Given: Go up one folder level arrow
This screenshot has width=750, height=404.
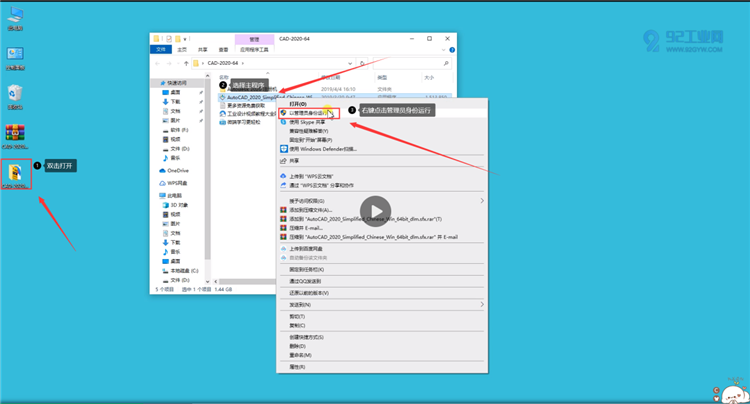Looking at the screenshot, I should 186,63.
